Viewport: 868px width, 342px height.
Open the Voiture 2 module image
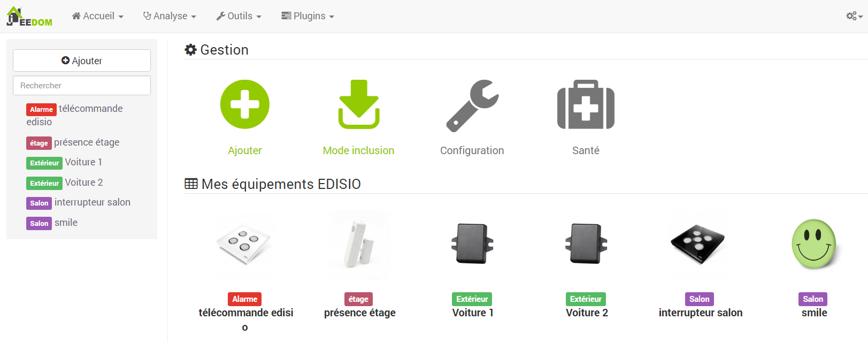(x=586, y=244)
